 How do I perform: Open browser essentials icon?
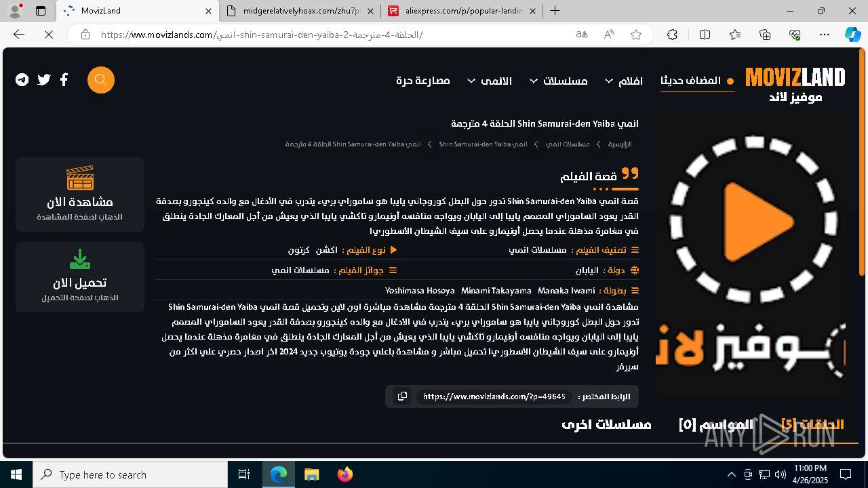(795, 35)
